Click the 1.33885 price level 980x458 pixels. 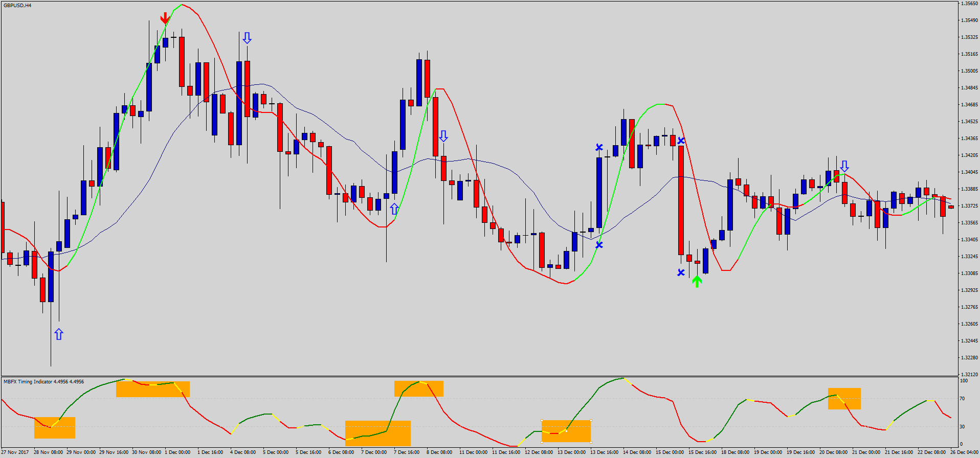pos(969,189)
